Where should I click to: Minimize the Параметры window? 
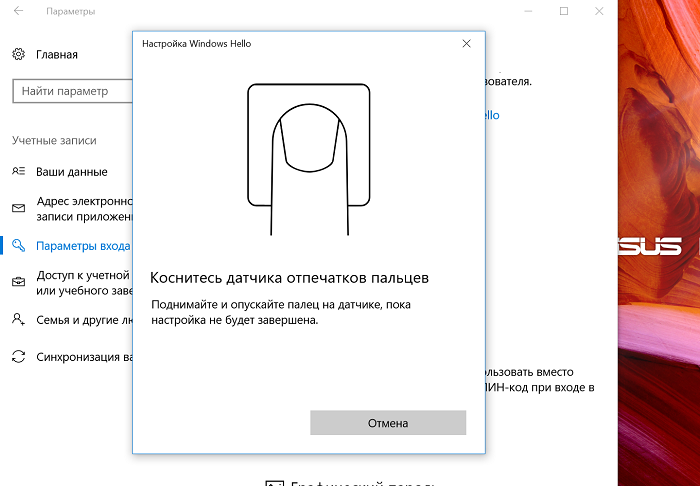tap(529, 11)
